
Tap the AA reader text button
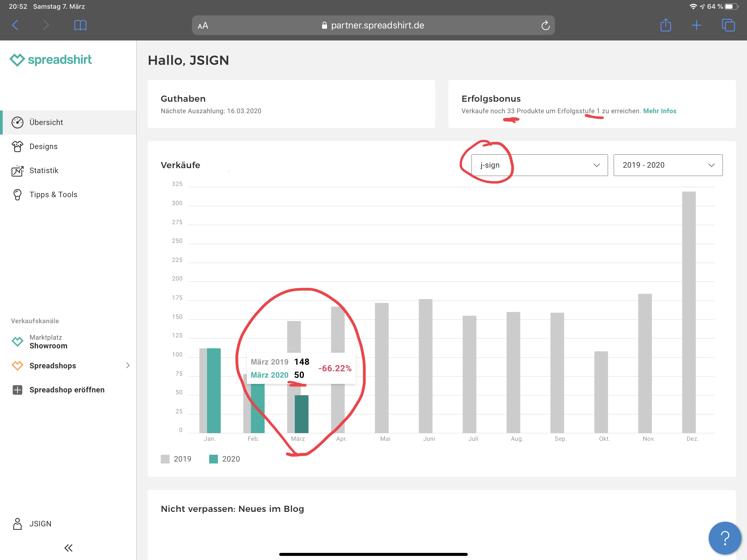(x=203, y=26)
